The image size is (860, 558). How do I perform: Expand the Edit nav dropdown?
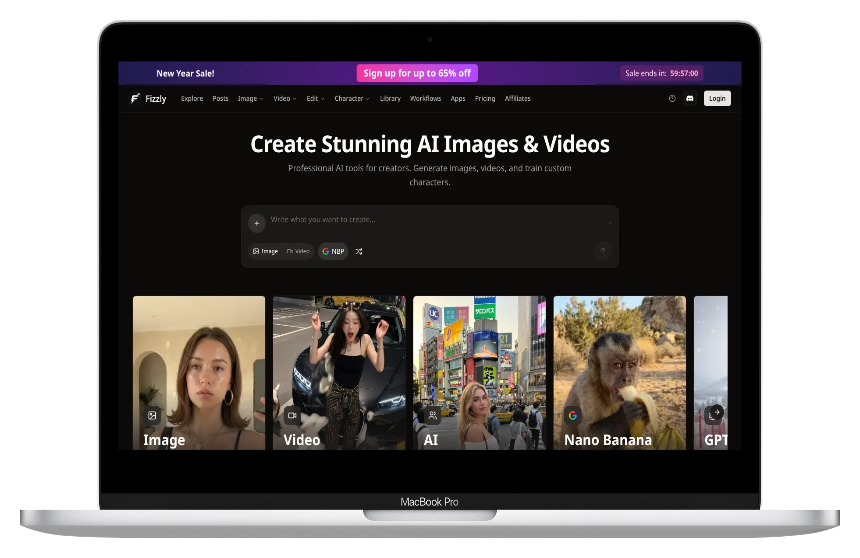point(315,99)
